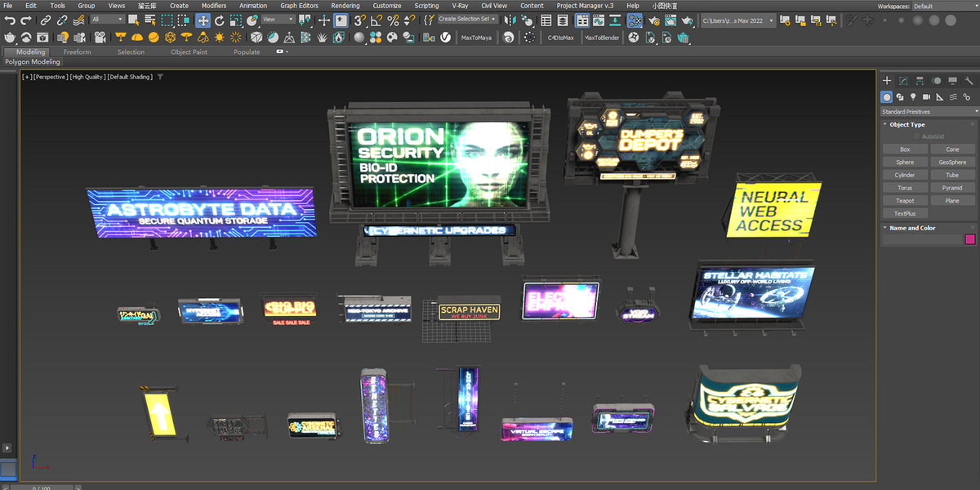Create a Teapot primitive button
This screenshot has width=980, height=490.
(x=905, y=200)
